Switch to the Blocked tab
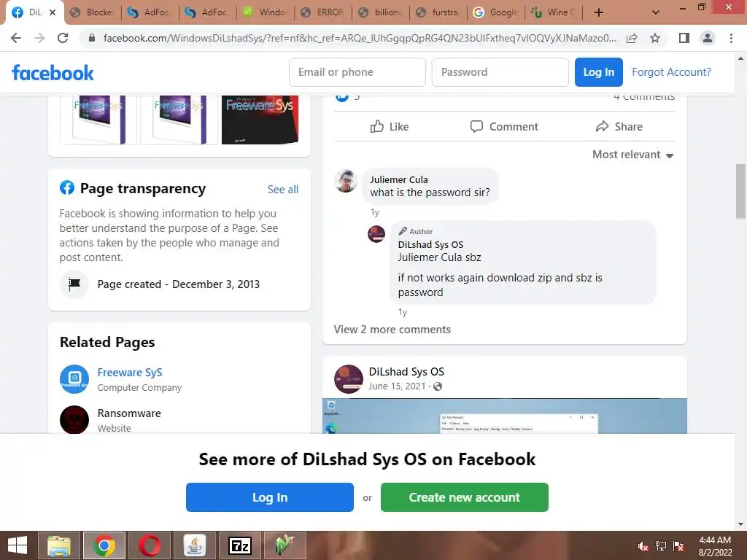 coord(93,13)
